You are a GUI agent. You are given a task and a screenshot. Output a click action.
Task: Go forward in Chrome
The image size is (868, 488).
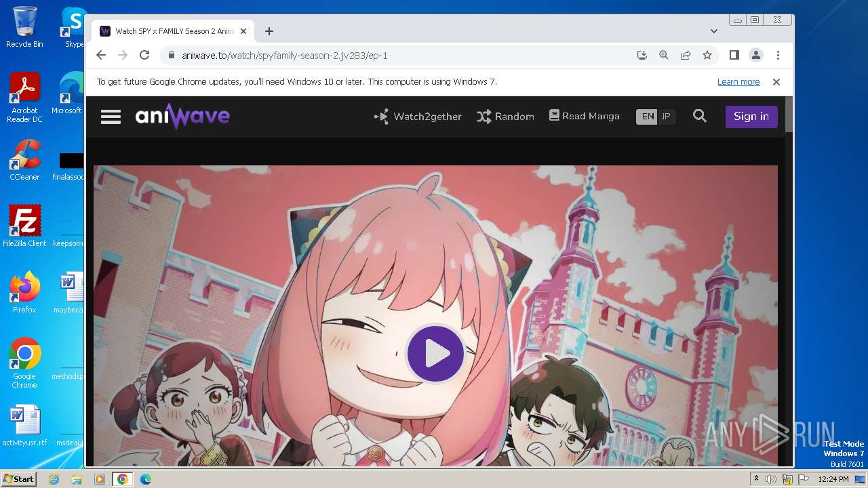(x=123, y=56)
